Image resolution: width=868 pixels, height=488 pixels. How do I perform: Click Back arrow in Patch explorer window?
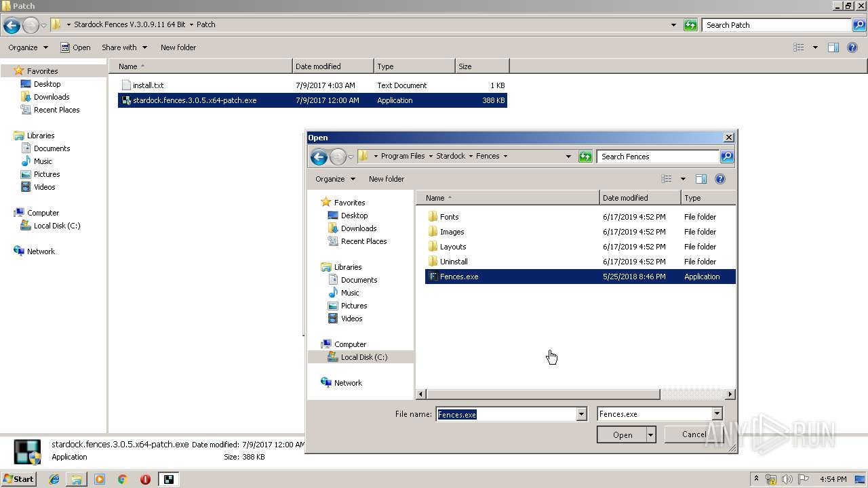12,26
